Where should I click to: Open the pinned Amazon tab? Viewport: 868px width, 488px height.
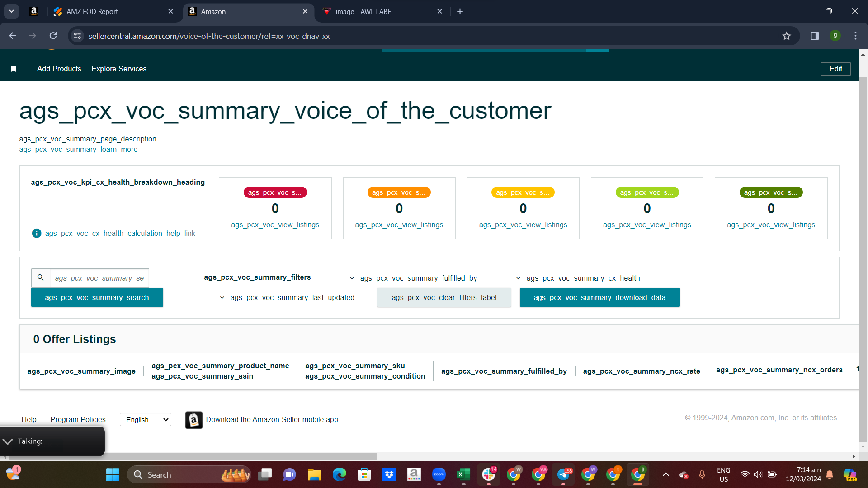[34, 11]
